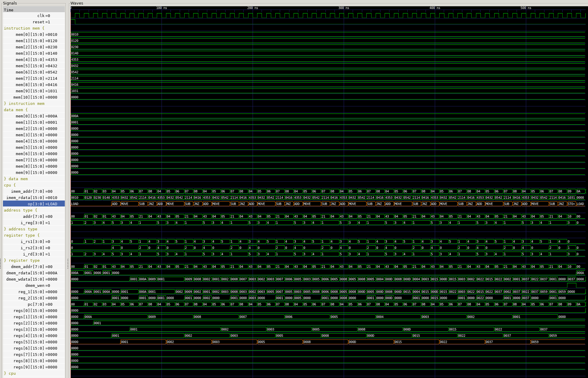Select signal mem[7][15:0] =2114
588x378 pixels.
tap(34, 78)
